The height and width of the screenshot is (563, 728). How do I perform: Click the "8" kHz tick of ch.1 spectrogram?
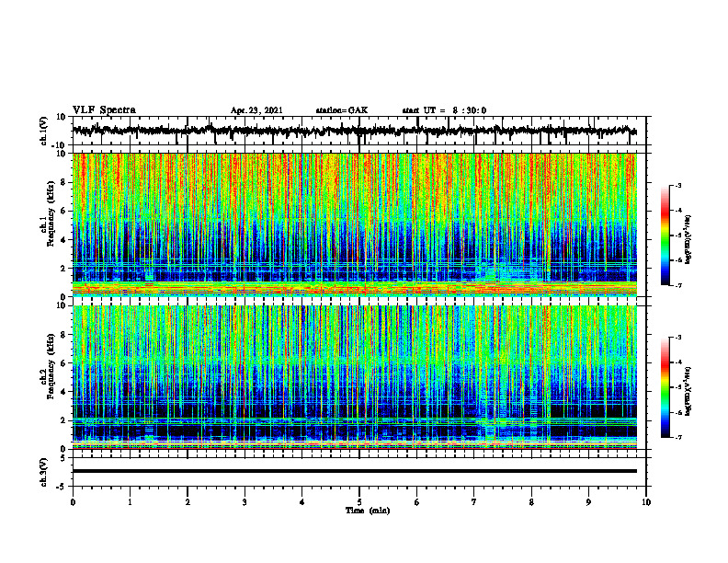pyautogui.click(x=64, y=182)
